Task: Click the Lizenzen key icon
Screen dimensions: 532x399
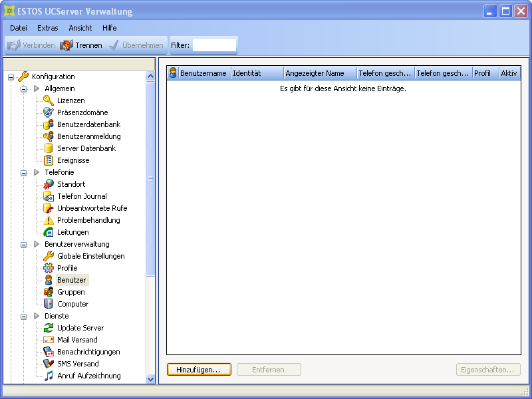Action: pos(49,100)
